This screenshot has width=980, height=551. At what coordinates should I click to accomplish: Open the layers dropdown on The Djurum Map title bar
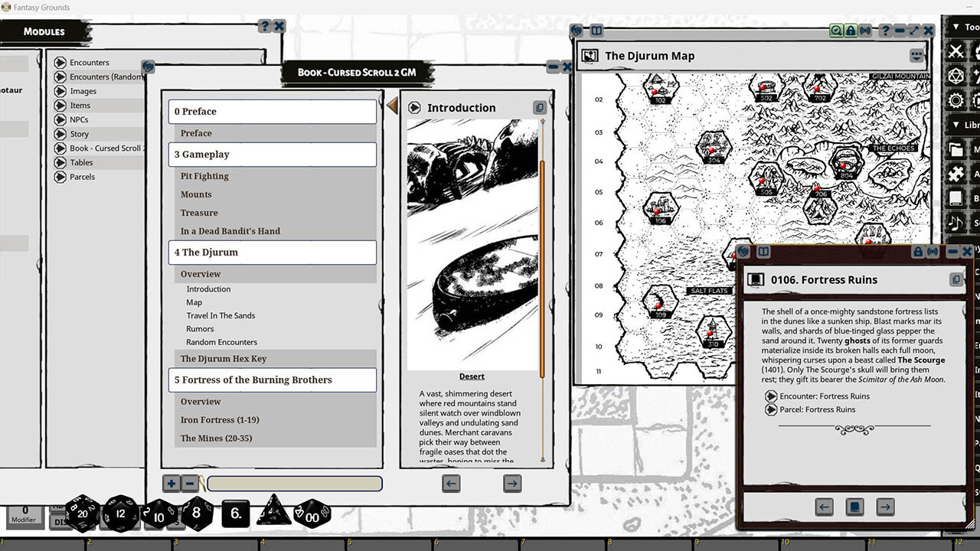click(x=916, y=56)
